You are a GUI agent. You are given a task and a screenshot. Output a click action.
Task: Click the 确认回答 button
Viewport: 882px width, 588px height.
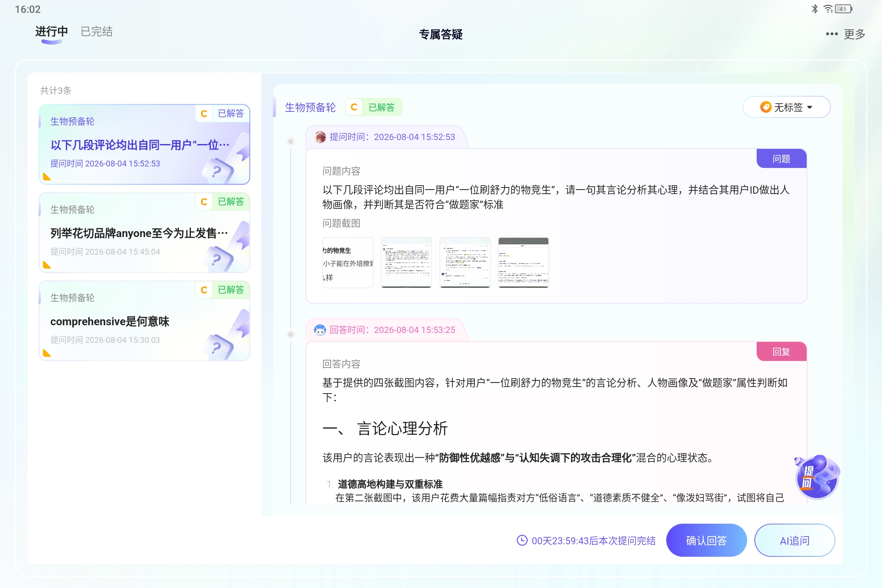tap(706, 540)
